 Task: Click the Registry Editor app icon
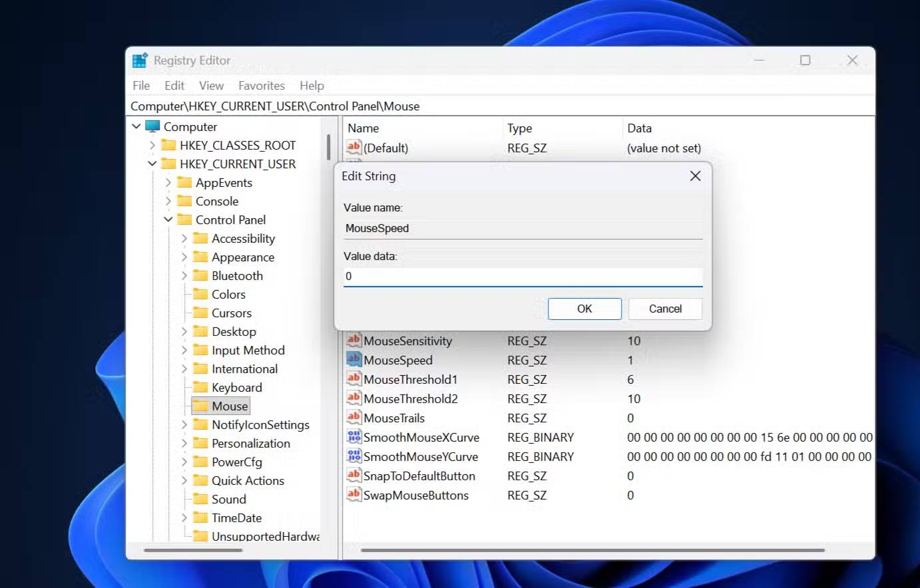140,61
